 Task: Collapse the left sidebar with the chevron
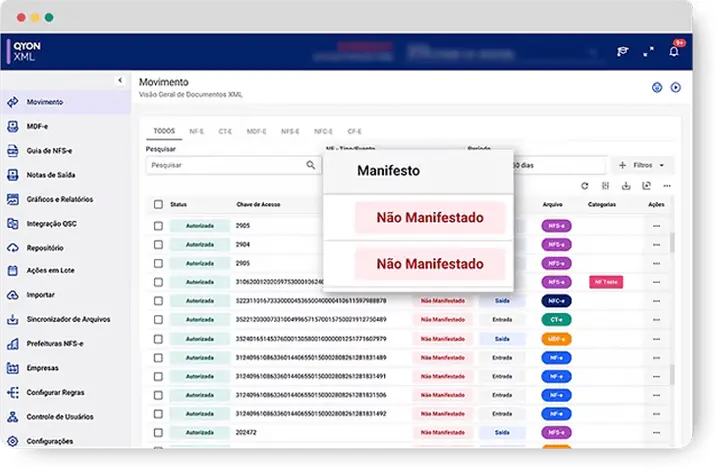(120, 79)
